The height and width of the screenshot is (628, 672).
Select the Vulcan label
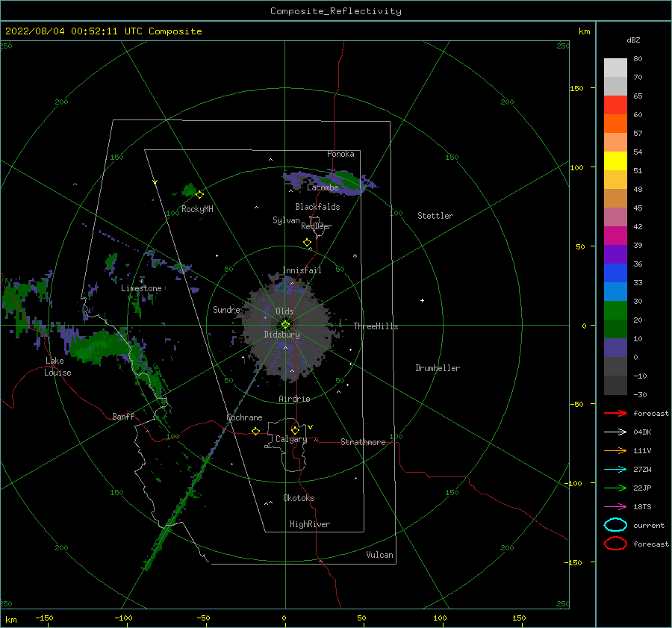pos(380,555)
